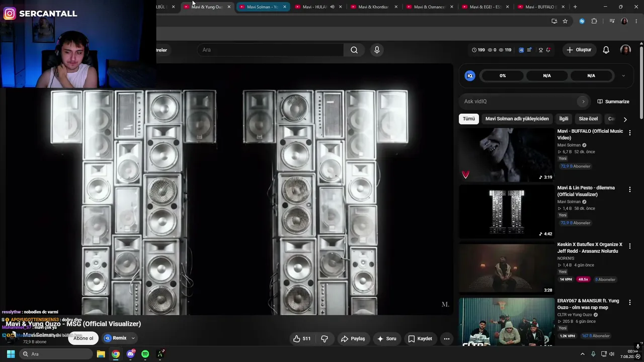
Task: Open Spotify from the taskbar
Action: coord(145,354)
